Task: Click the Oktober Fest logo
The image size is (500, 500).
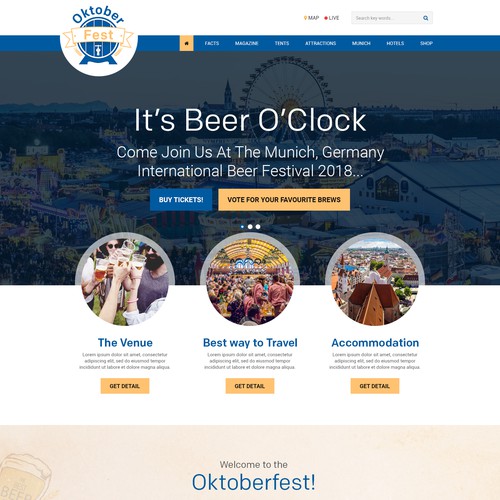Action: pos(99,39)
